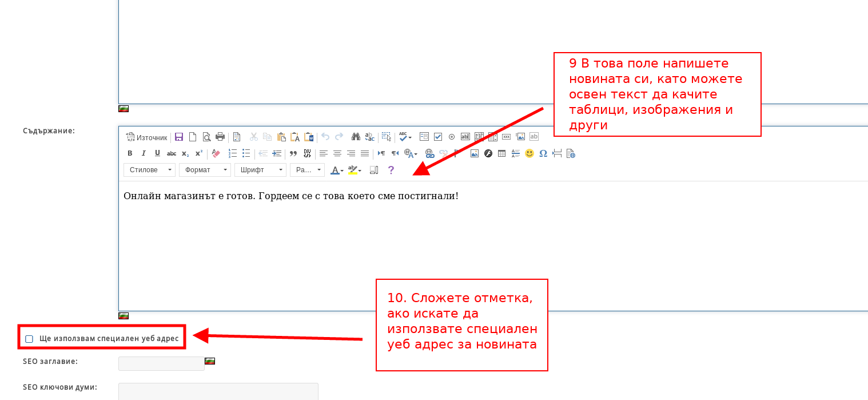
Task: Open the text color picker
Action: coord(337,170)
